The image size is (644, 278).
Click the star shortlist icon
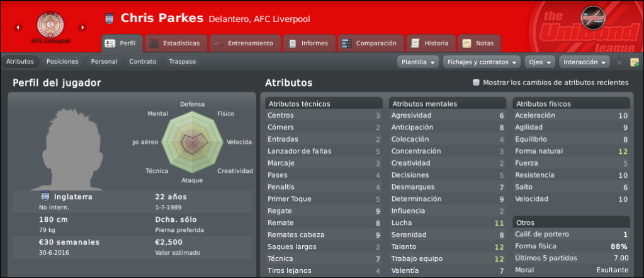[619, 62]
